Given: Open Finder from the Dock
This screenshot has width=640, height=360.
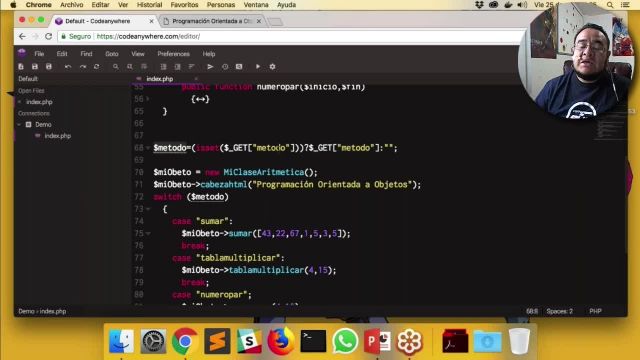Looking at the screenshot, I should pos(121,341).
